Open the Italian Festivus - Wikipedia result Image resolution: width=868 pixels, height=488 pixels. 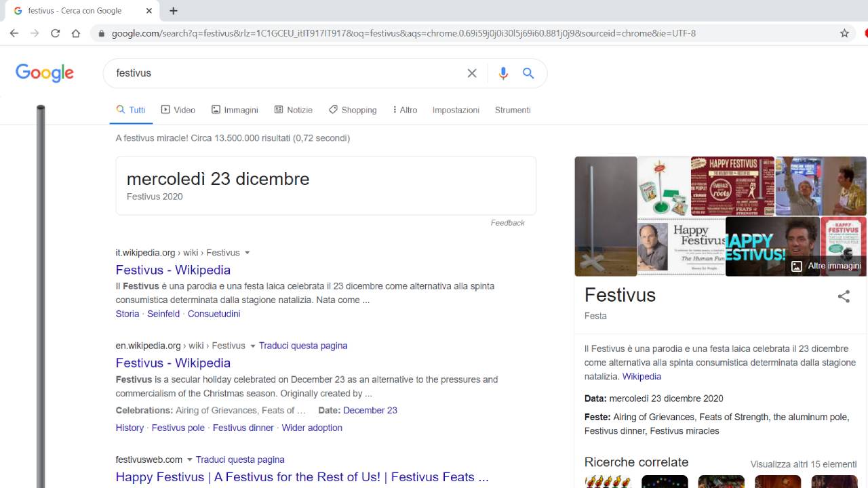[173, 270]
